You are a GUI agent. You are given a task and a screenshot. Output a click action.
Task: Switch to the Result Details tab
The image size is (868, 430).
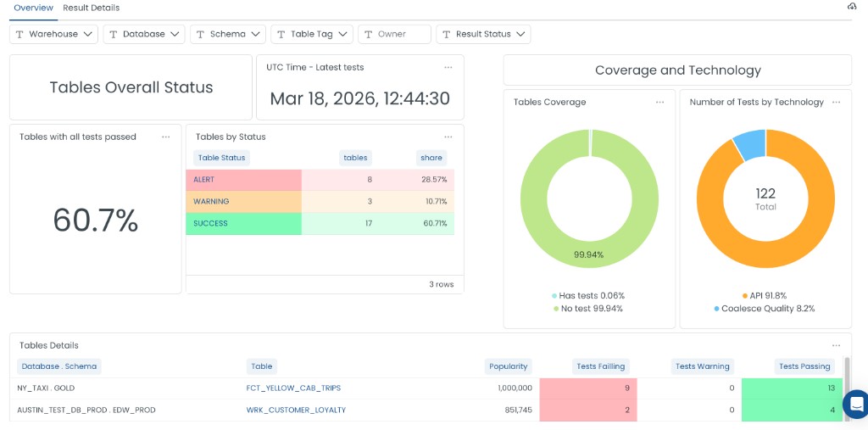[91, 8]
